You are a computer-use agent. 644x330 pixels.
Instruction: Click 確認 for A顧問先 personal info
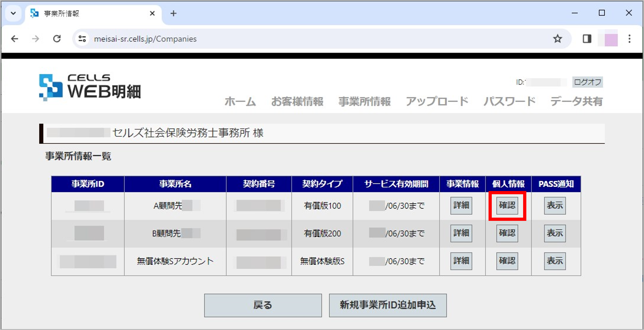click(507, 205)
